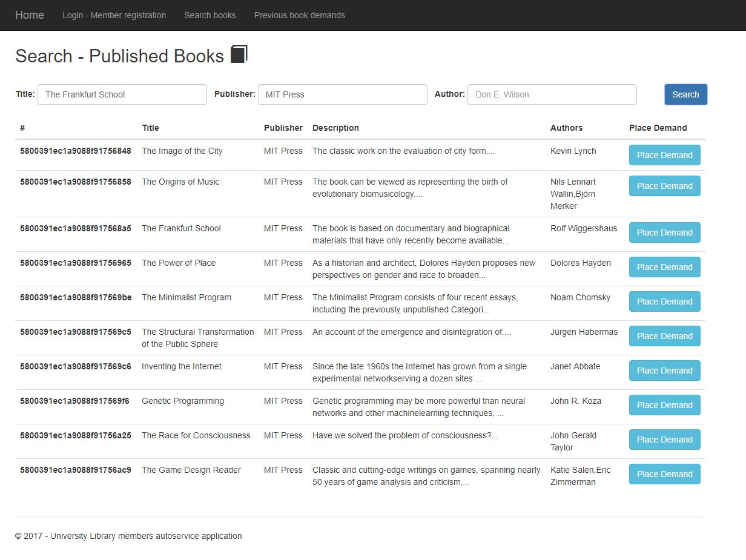Click the title The Minimalist Program
This screenshot has width=746, height=560.
click(x=187, y=297)
